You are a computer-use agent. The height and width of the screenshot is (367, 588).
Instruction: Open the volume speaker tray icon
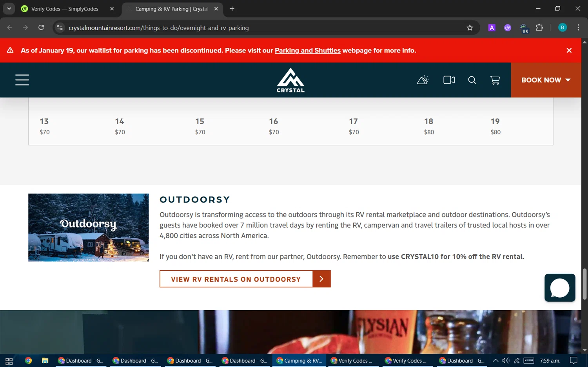tap(506, 361)
